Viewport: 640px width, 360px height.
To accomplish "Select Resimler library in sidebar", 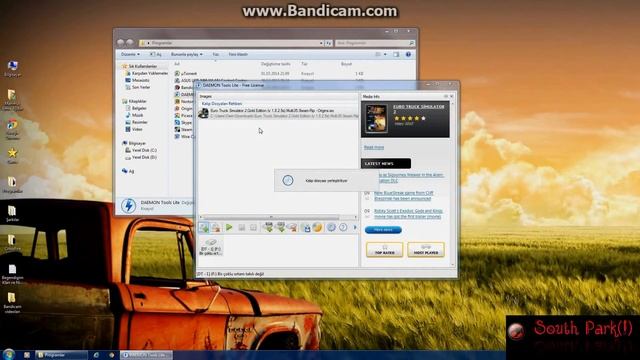I will click(136, 122).
